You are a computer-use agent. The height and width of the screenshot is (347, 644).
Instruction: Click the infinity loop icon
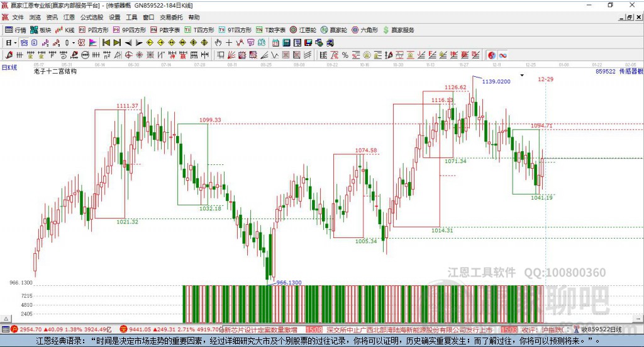point(502,55)
